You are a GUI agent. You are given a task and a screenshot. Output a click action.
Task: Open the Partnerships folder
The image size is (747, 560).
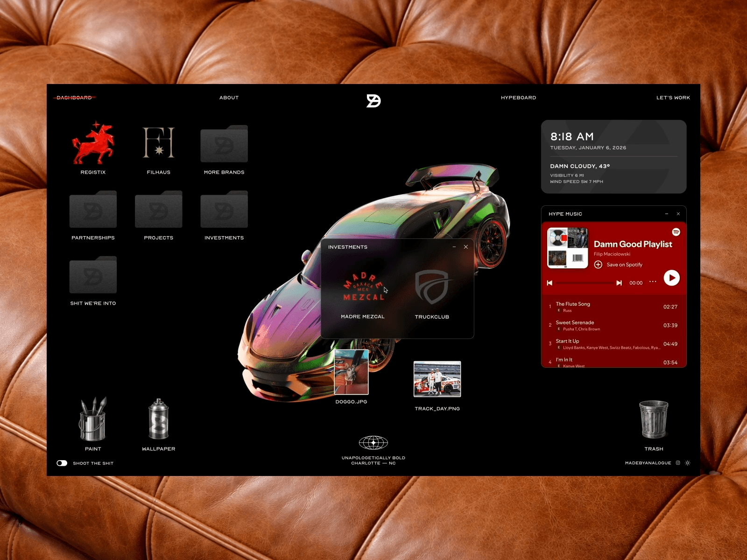pos(93,209)
